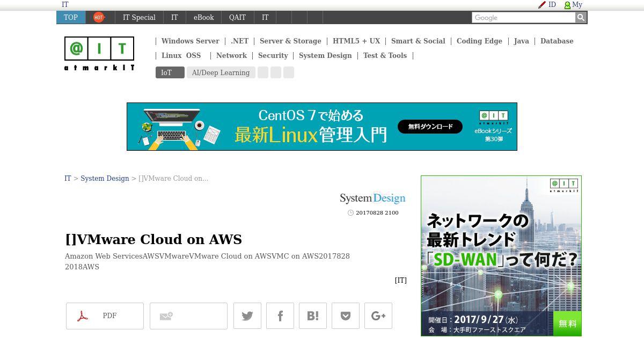Click the IT link at page top-left

(x=65, y=4)
